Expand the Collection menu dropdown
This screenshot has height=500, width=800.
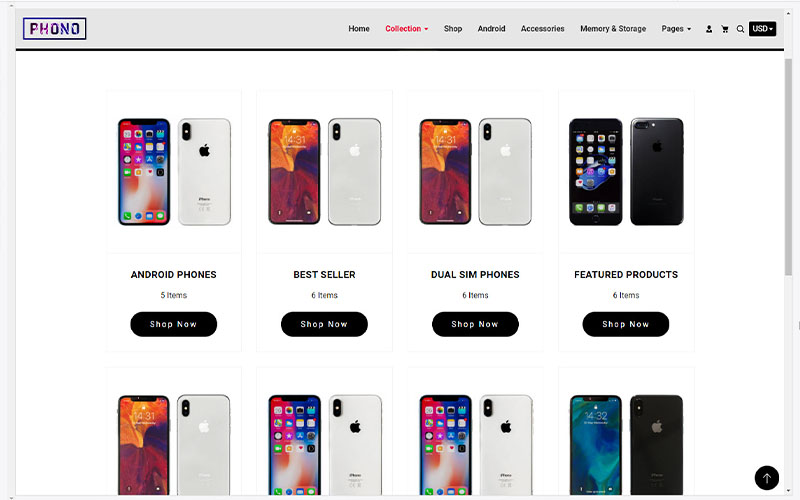(x=407, y=29)
